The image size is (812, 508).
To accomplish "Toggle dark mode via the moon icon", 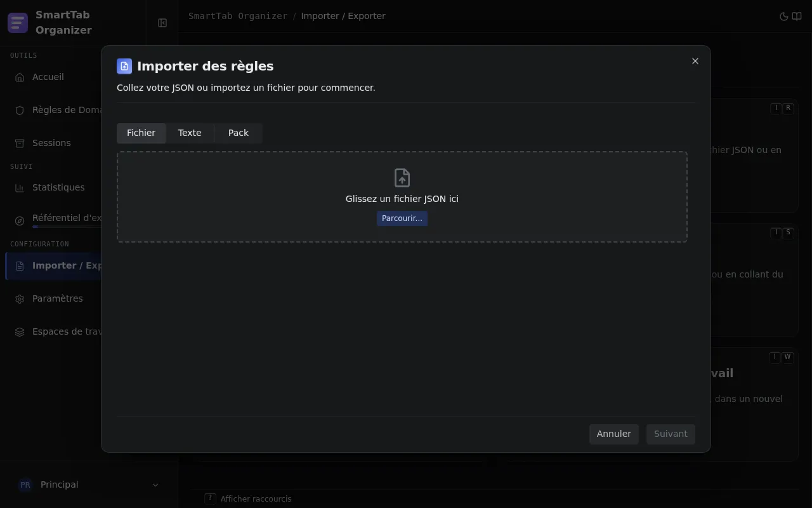I will 783,17.
